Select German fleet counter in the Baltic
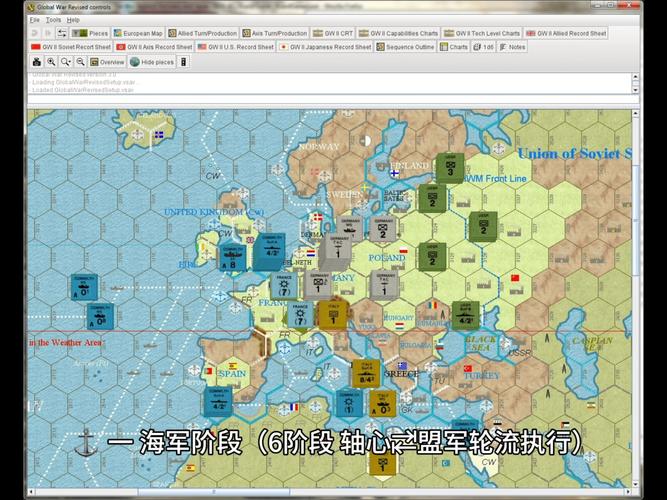The width and height of the screenshot is (667, 500). (x=350, y=229)
